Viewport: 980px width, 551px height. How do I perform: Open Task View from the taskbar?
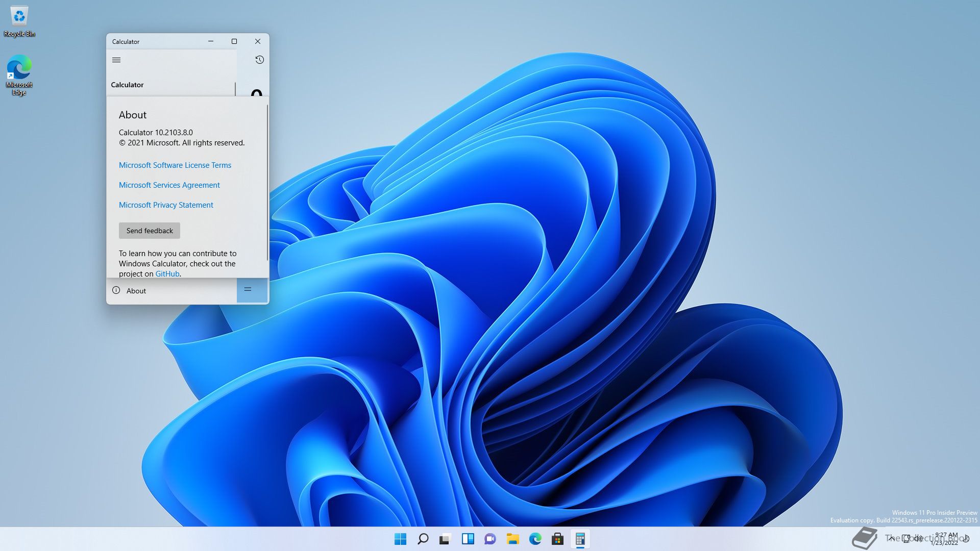tap(446, 539)
